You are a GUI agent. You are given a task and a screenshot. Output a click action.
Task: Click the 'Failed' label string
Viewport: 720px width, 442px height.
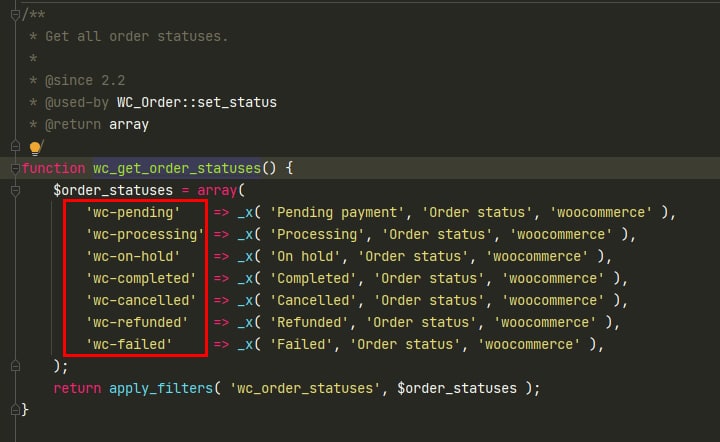point(301,344)
